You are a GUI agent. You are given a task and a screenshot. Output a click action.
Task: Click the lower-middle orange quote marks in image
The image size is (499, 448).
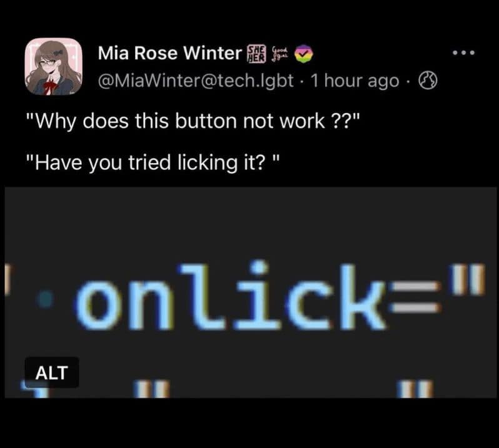pos(152,389)
